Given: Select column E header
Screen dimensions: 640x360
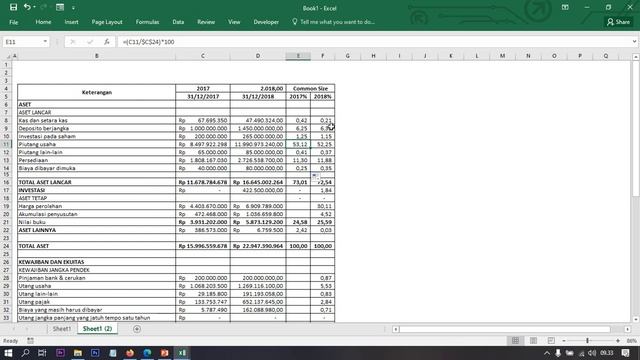Looking at the screenshot, I should point(298,56).
